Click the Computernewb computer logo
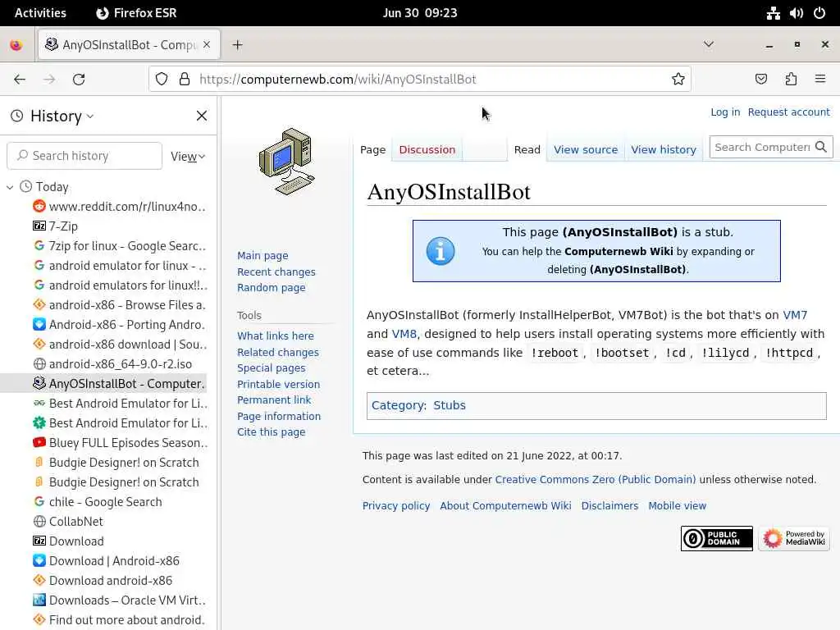 [287, 162]
